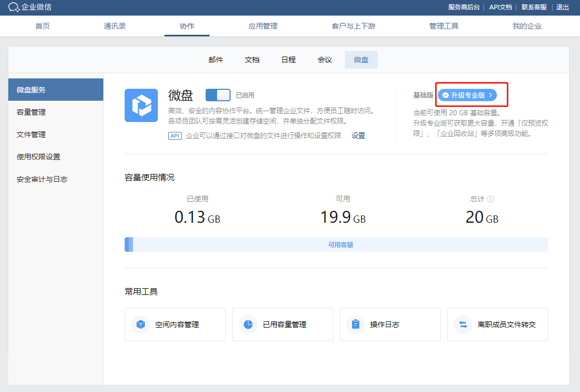Click the 19.9 GB available value

tap(343, 217)
